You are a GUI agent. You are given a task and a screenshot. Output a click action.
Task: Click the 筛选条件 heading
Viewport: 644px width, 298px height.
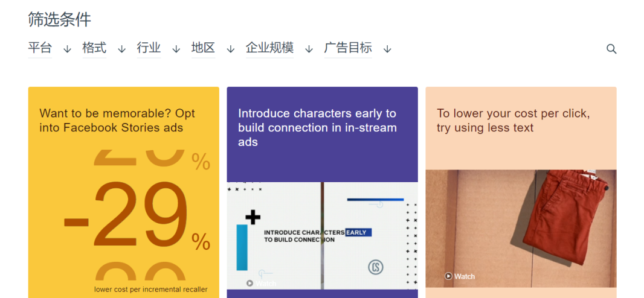pos(60,20)
